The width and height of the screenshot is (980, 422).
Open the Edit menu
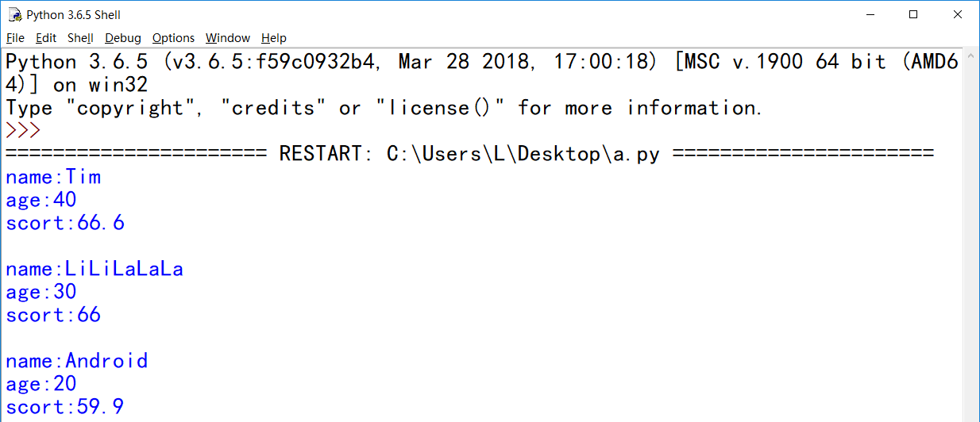46,38
